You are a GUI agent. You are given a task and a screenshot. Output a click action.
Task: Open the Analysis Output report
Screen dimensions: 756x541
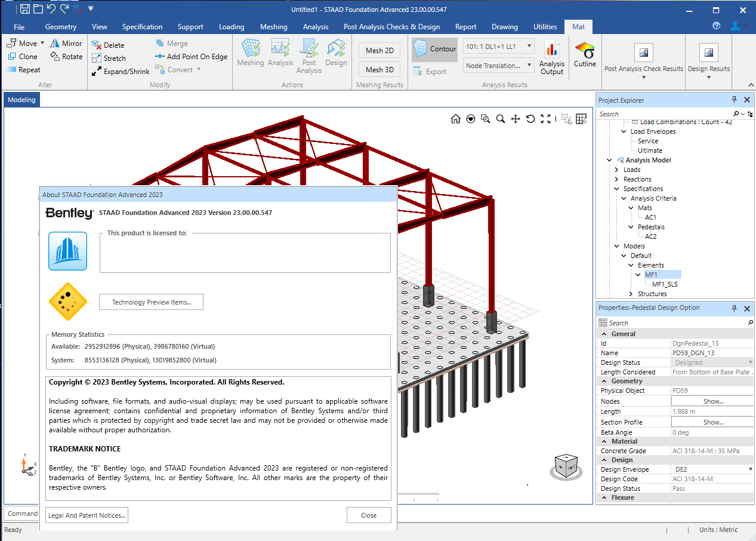(x=552, y=58)
